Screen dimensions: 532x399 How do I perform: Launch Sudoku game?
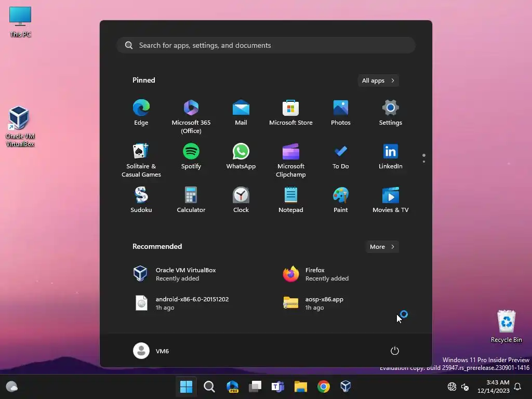[141, 200]
